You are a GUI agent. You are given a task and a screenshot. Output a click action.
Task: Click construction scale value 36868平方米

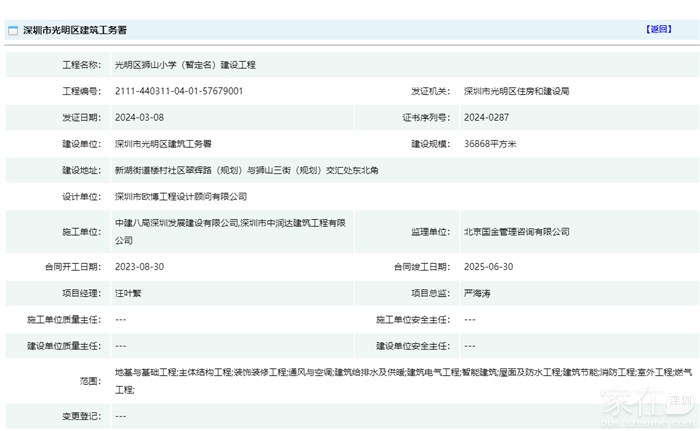490,144
